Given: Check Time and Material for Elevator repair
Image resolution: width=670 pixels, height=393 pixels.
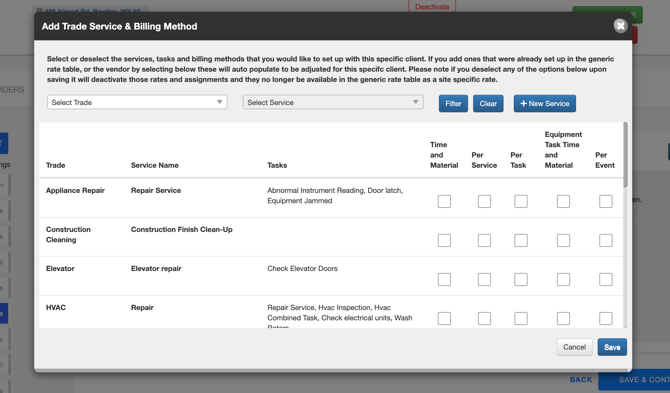Looking at the screenshot, I should [444, 279].
